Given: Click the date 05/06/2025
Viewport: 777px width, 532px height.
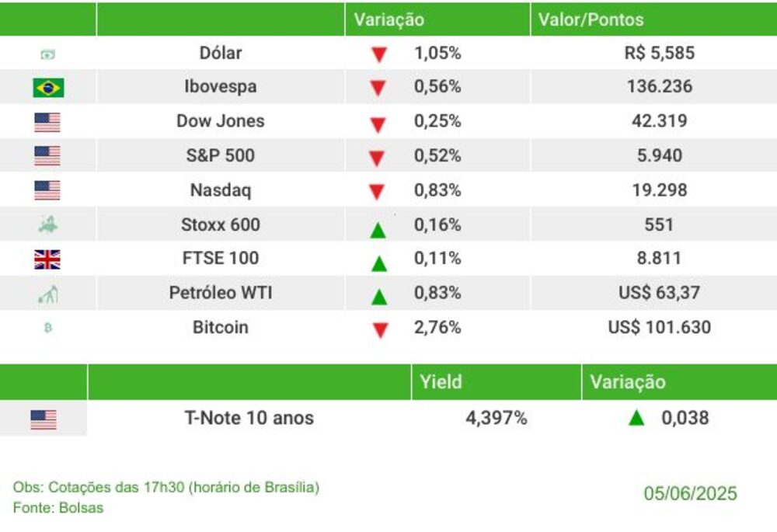Looking at the screenshot, I should (690, 494).
